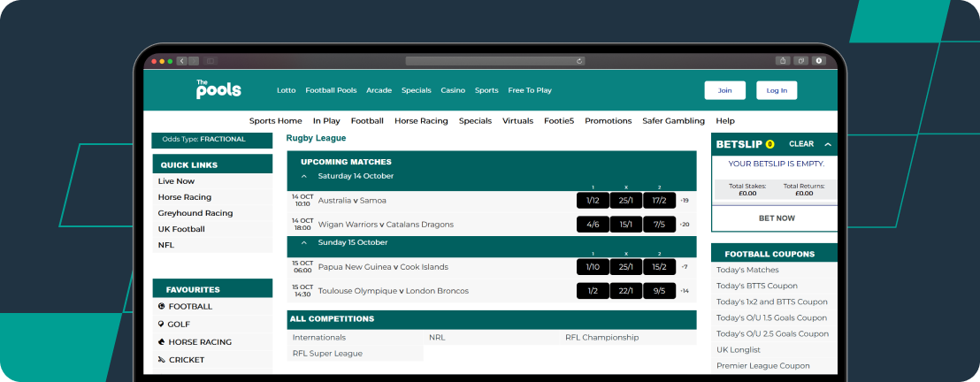Select Toulouse Olympique odds 1/2
Screen dimensions: 980x382
point(593,291)
